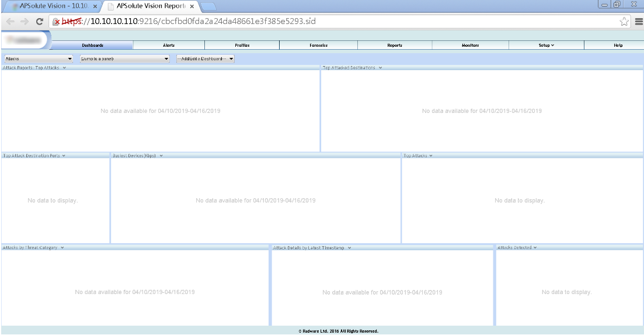Click the insecure HTTPS lock warning icon

click(x=57, y=22)
